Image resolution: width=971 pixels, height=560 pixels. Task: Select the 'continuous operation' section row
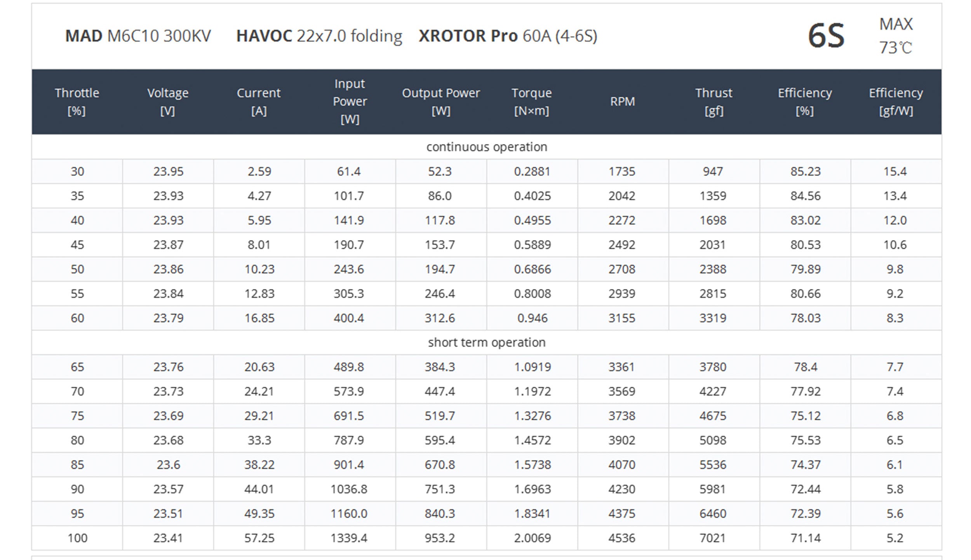click(487, 147)
